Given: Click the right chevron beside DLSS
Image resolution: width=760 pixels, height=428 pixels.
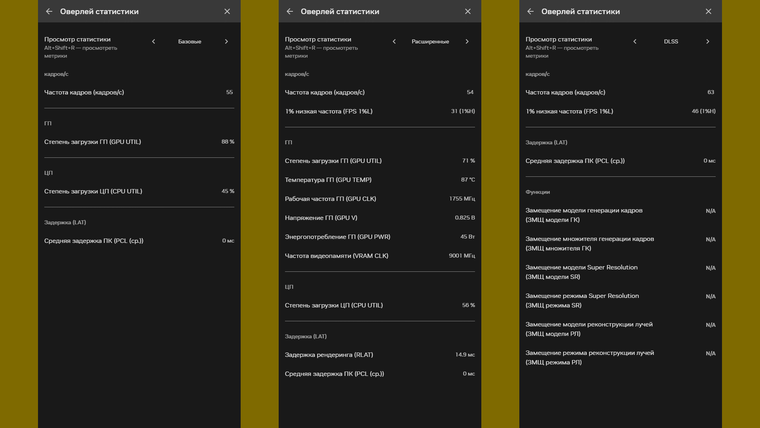Looking at the screenshot, I should pyautogui.click(x=708, y=42).
